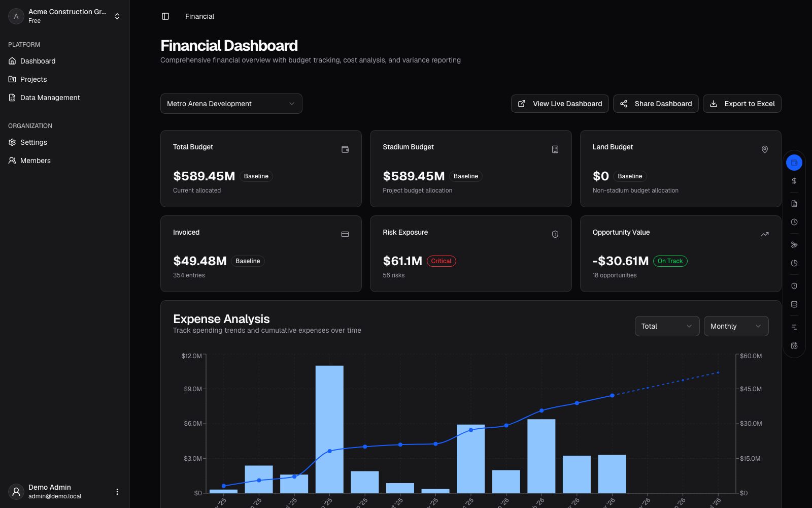The width and height of the screenshot is (812, 508).
Task: Click the "56 risks" text
Action: pyautogui.click(x=393, y=275)
